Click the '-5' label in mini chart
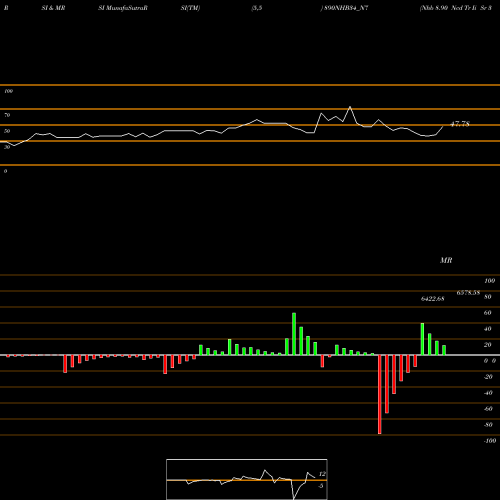This screenshot has width=500, height=500. [x=321, y=486]
